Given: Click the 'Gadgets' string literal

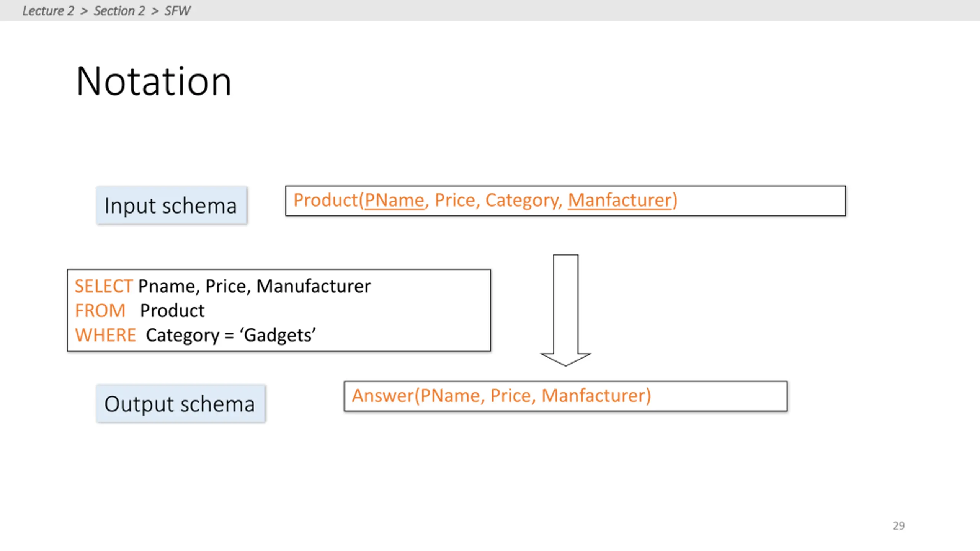Looking at the screenshot, I should [x=278, y=336].
